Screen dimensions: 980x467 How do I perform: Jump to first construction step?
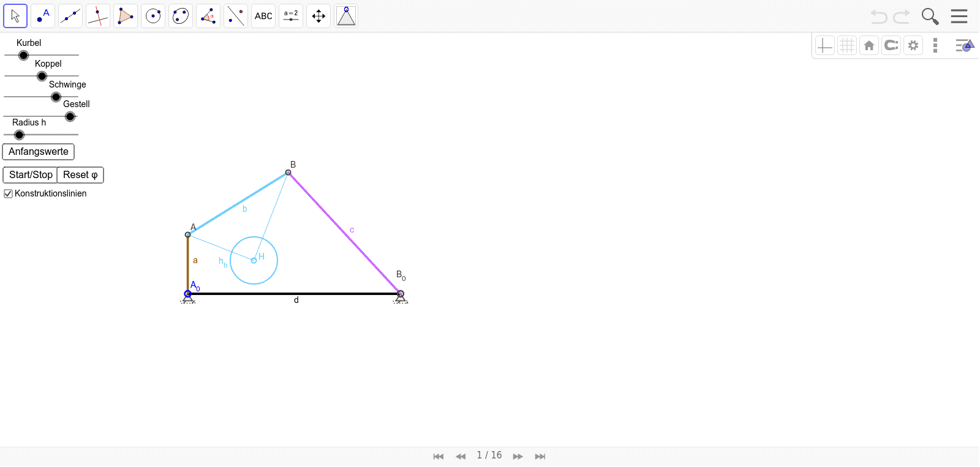pos(438,457)
